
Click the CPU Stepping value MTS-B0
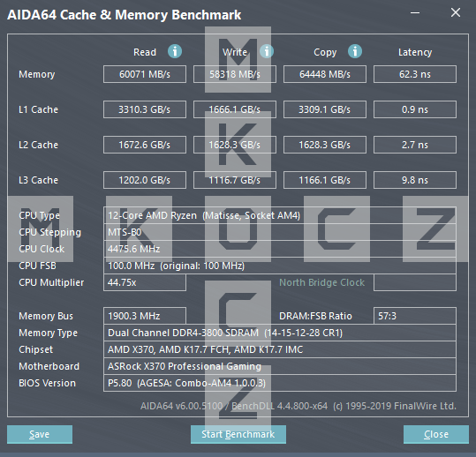click(x=280, y=232)
